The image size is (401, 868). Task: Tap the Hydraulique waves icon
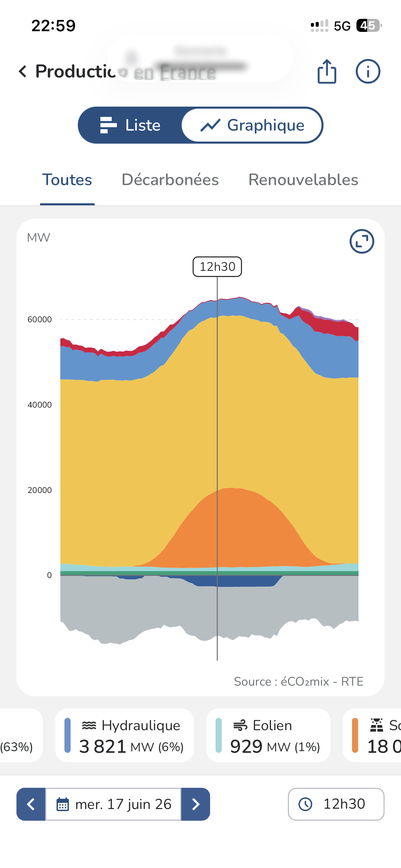tap(89, 725)
